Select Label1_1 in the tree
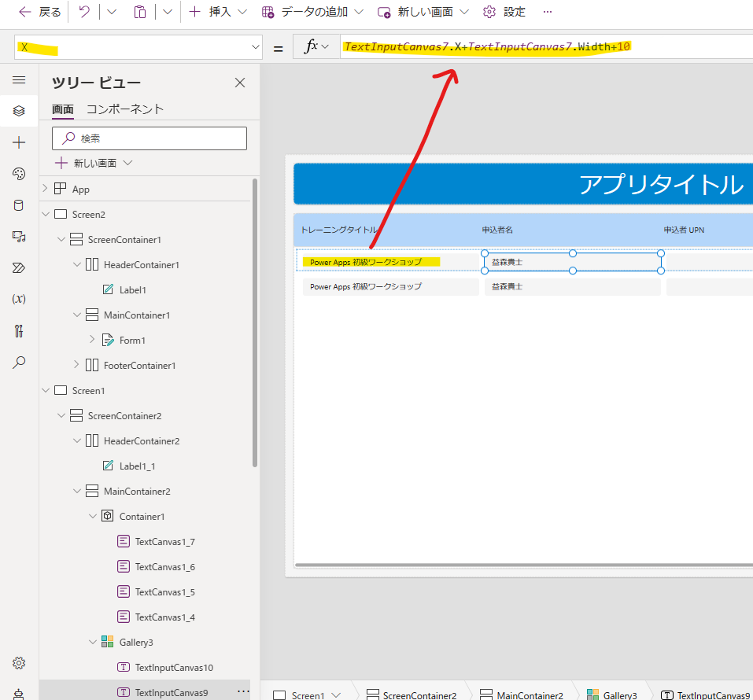 coord(138,466)
